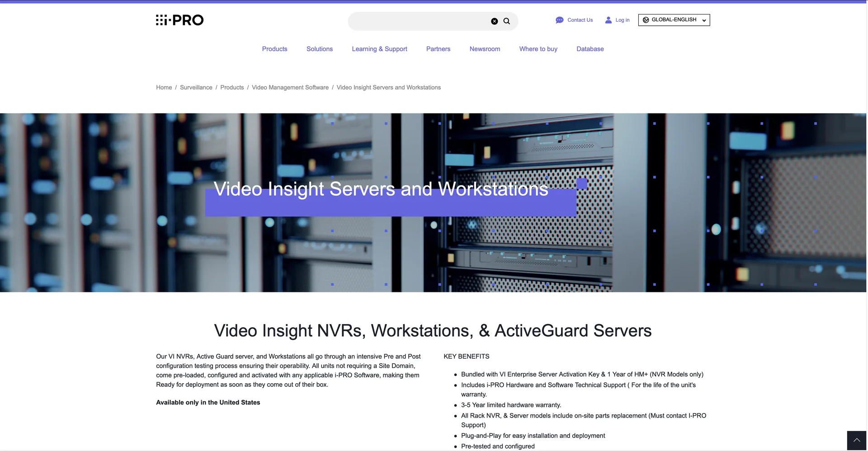Screen dimensions: 868x451
Task: Click the bullet All Rack NVR, & Server models
Action: pos(583,420)
